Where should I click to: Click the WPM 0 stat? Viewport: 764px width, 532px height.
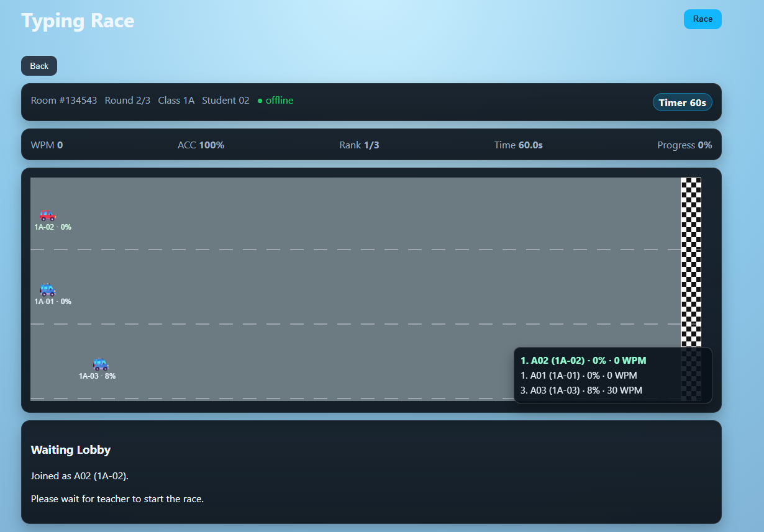point(47,145)
